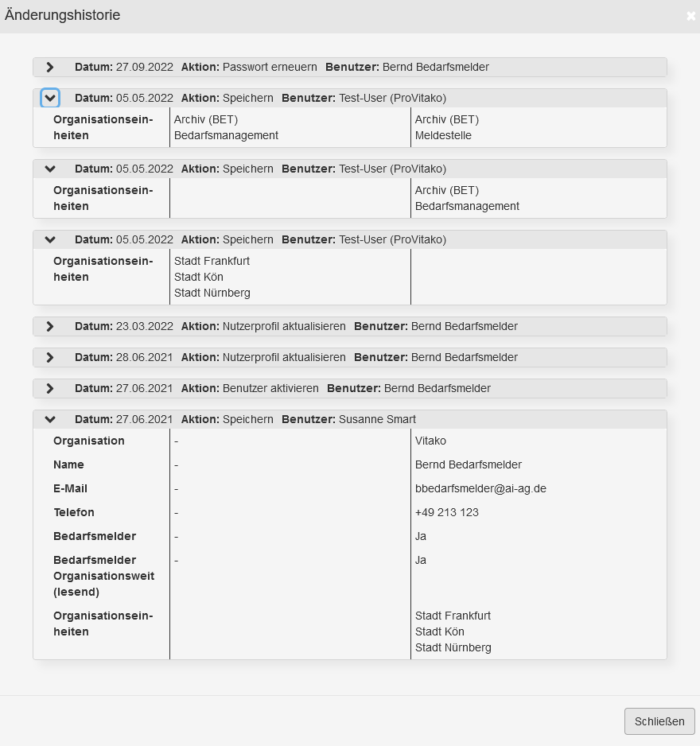Viewport: 700px width, 746px height.
Task: Select the Änderungshistorie dialog title
Action: point(63,15)
